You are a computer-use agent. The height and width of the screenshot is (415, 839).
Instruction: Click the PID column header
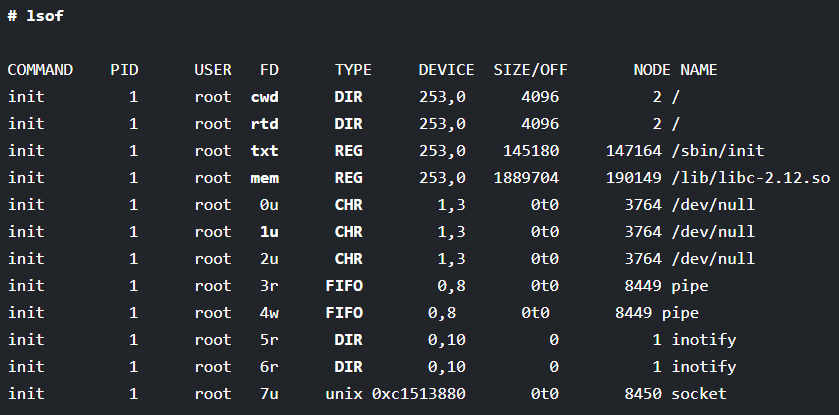point(124,70)
